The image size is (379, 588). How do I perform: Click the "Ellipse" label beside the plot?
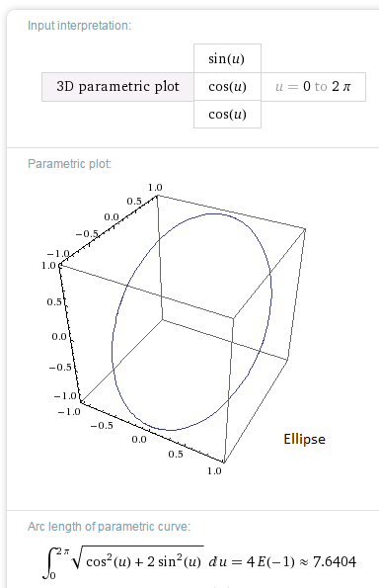pos(304,439)
